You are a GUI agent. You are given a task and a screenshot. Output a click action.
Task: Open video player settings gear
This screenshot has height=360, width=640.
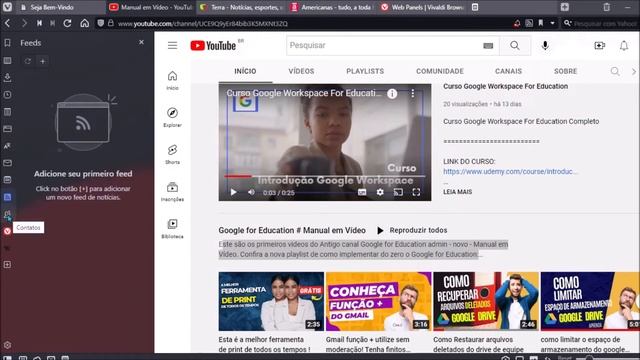(x=380, y=192)
